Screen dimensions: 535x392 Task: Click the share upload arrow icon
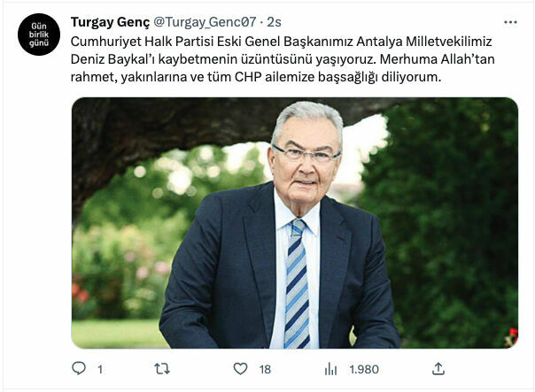[438, 368]
